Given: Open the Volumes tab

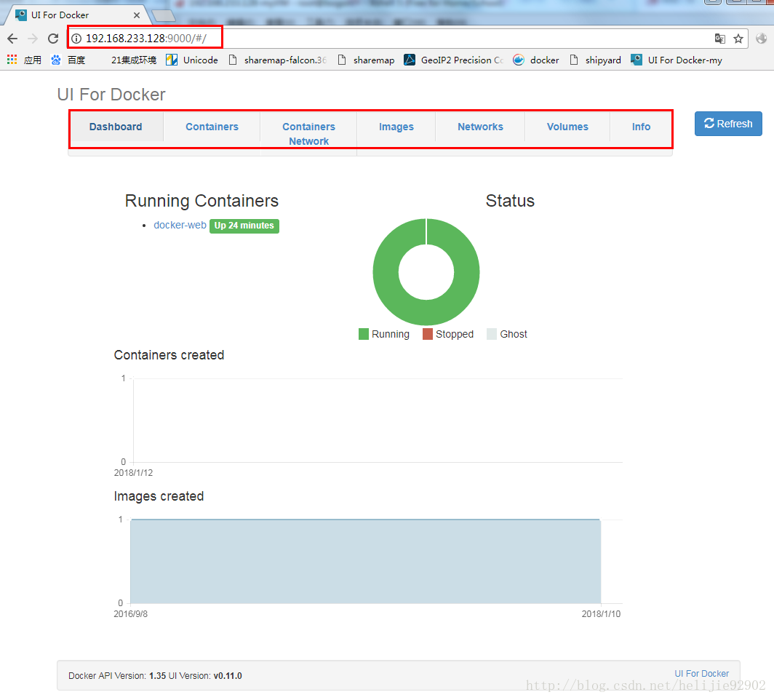Looking at the screenshot, I should [567, 127].
